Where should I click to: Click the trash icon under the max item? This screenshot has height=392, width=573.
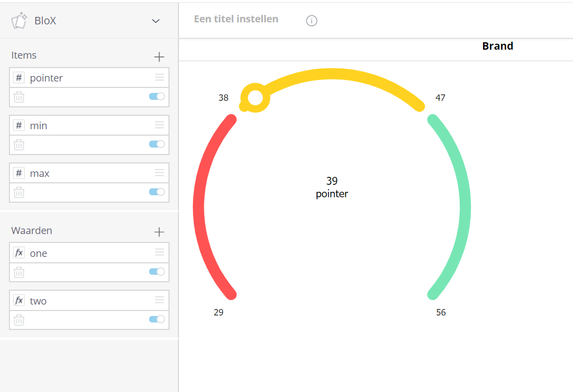(x=19, y=192)
